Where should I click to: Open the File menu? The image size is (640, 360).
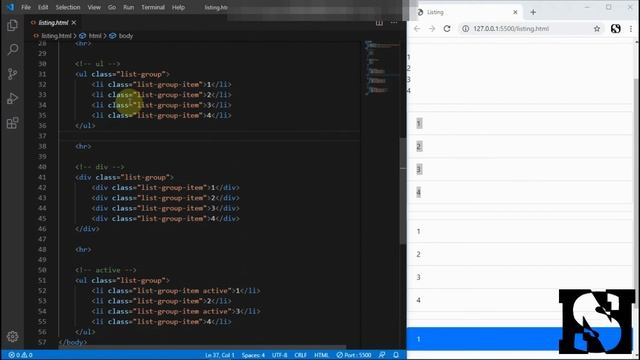point(26,7)
